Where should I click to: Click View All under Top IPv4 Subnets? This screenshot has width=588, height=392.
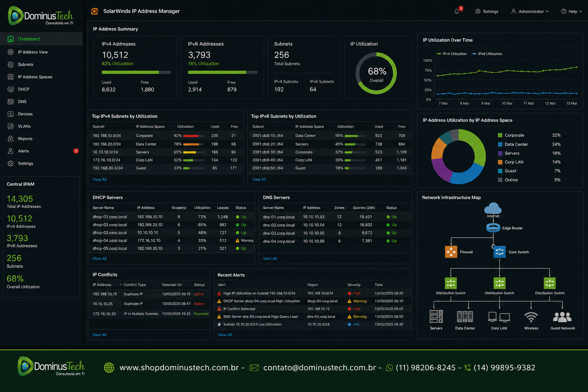click(x=100, y=180)
